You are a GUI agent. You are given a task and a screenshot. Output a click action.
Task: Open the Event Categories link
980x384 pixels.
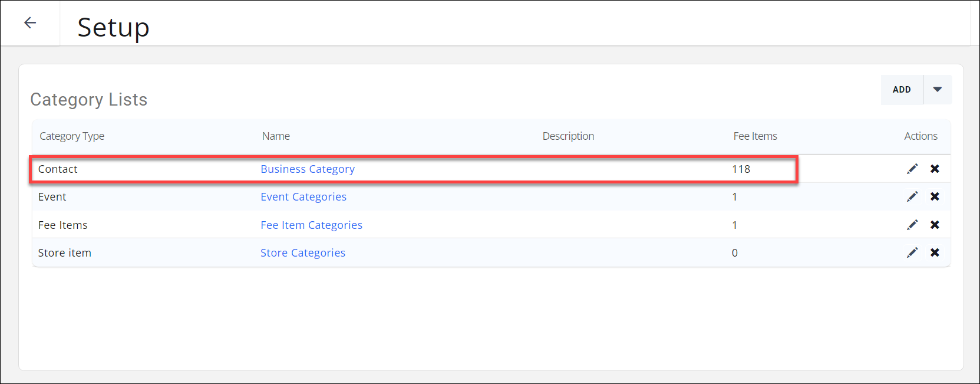[303, 197]
